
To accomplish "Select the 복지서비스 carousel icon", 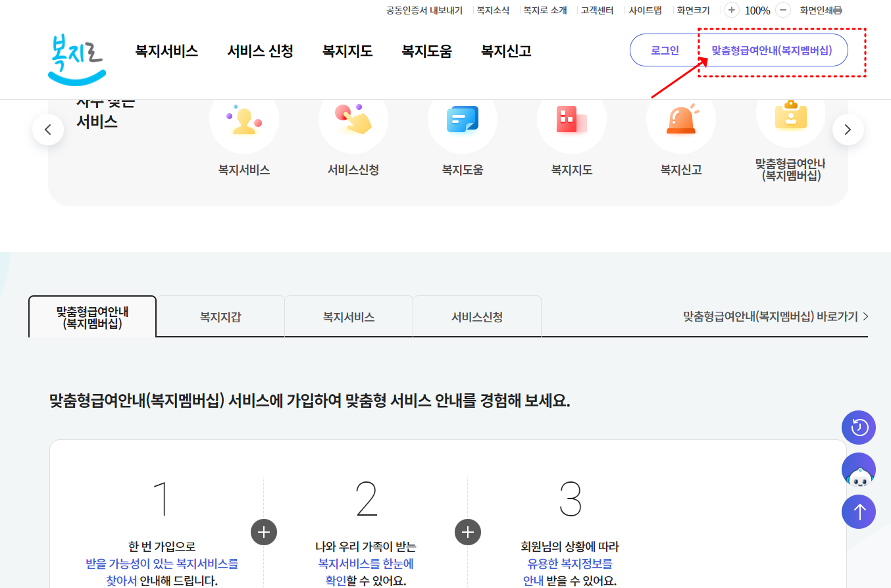I will (x=243, y=120).
